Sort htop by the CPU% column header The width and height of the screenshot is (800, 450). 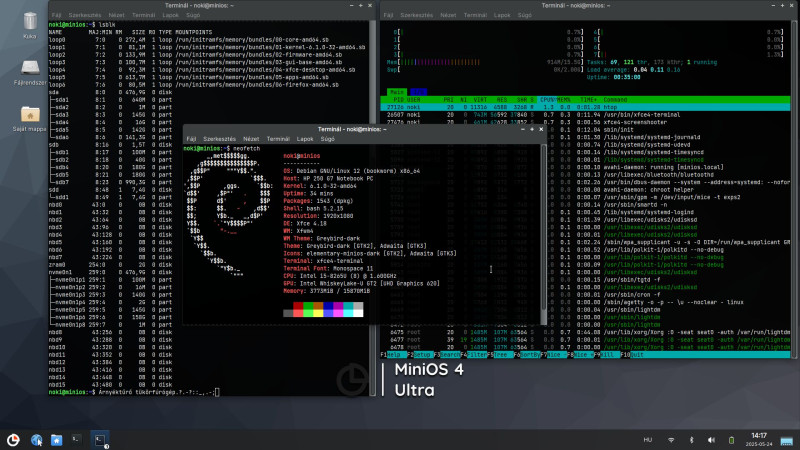coord(547,100)
